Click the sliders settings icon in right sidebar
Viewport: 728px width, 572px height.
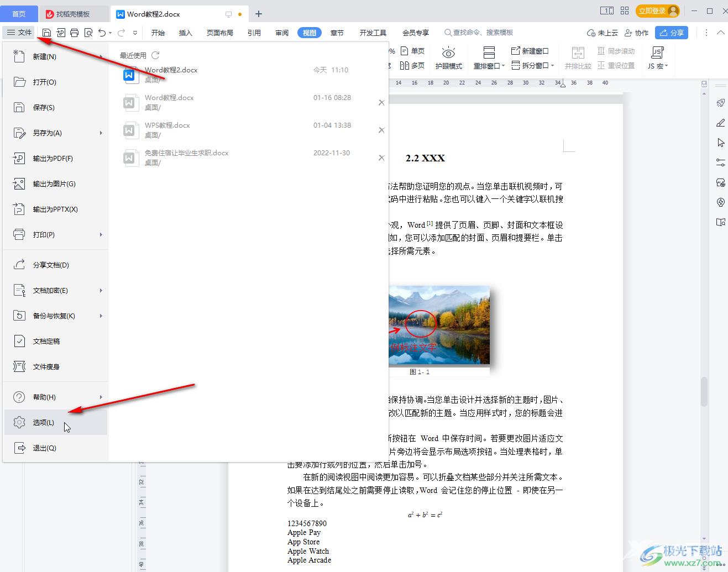pyautogui.click(x=720, y=162)
